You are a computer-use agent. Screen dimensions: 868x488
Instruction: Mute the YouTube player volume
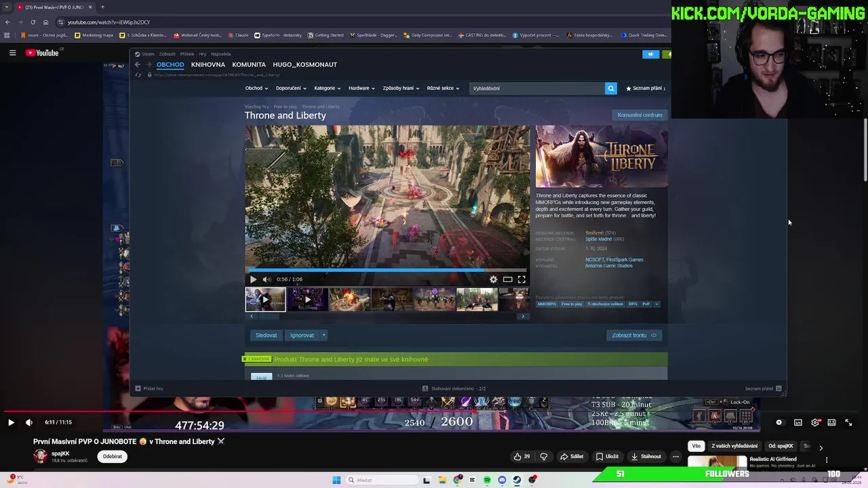pos(28,422)
